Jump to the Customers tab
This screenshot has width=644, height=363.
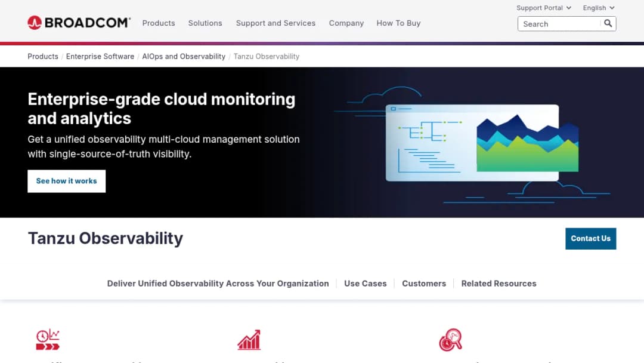click(424, 283)
